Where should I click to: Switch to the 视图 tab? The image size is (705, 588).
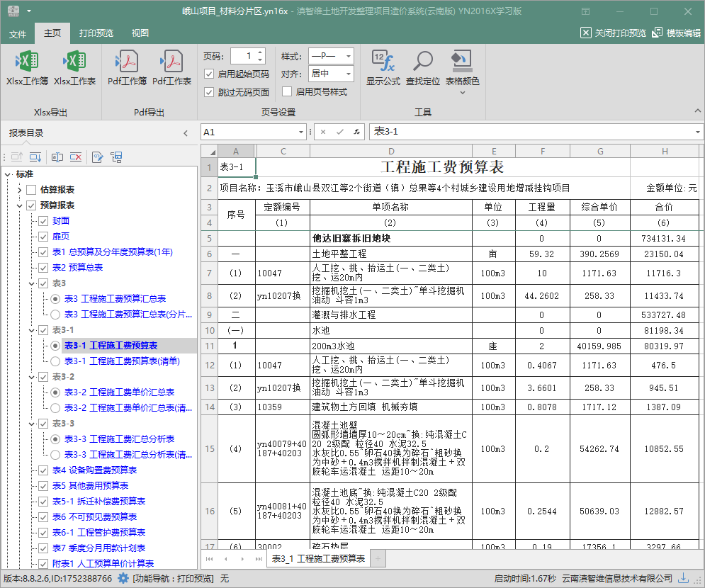click(x=140, y=33)
